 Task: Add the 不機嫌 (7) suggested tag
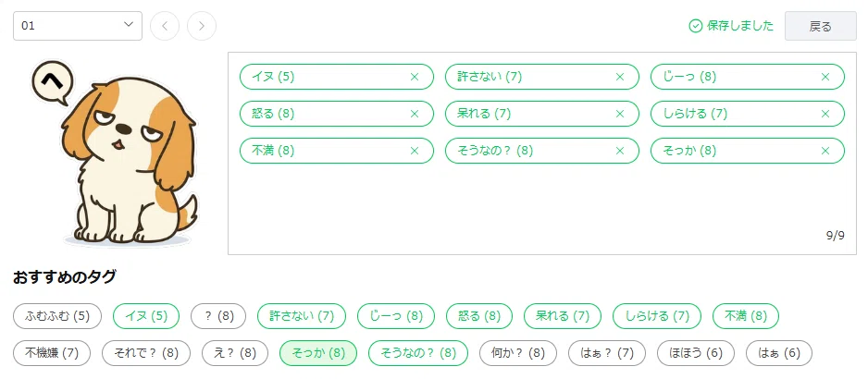tap(52, 353)
